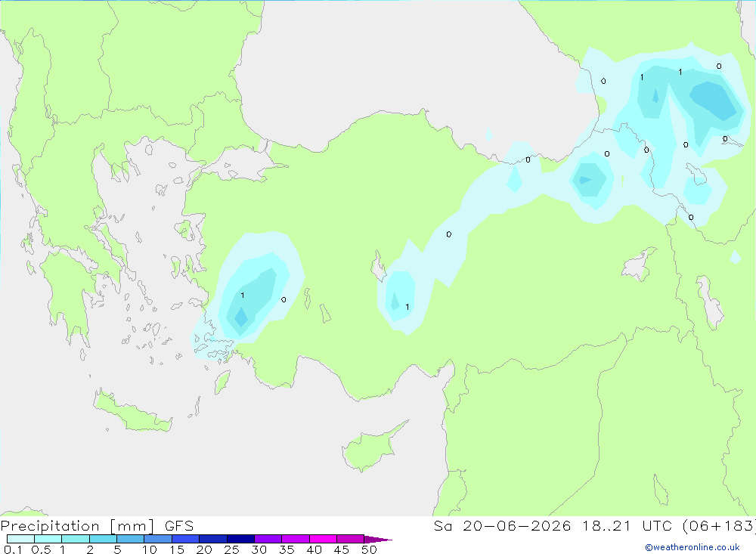Click the 25–30 mm navy swatch
This screenshot has width=756, height=554.
(240, 539)
